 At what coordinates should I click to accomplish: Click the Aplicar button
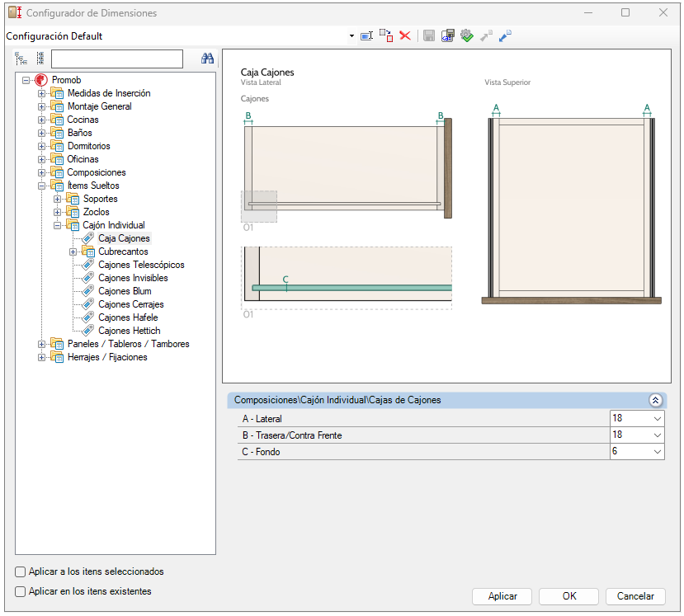(502, 596)
